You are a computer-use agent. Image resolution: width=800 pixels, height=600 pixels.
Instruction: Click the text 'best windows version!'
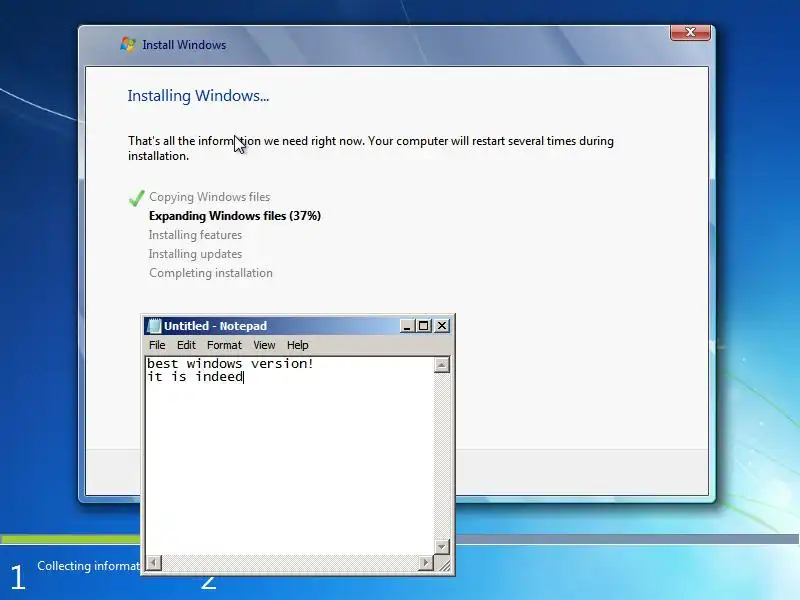click(230, 363)
